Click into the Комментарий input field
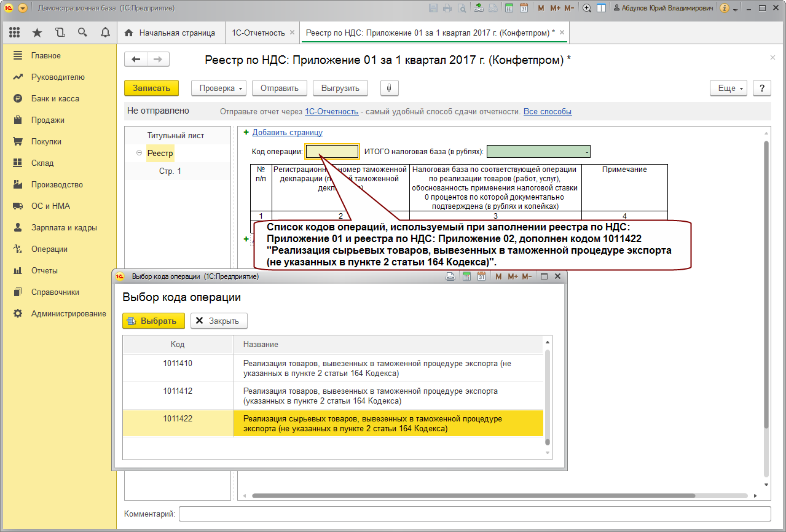786x532 pixels. pos(474,514)
